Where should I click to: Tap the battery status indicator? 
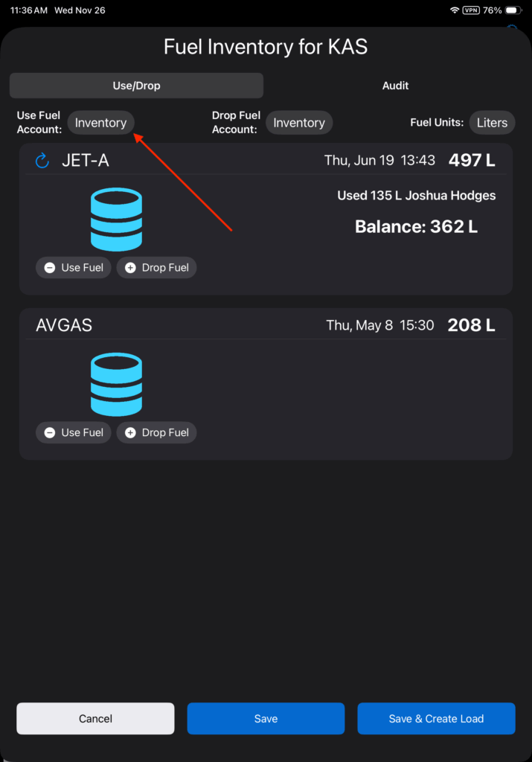[x=513, y=10]
